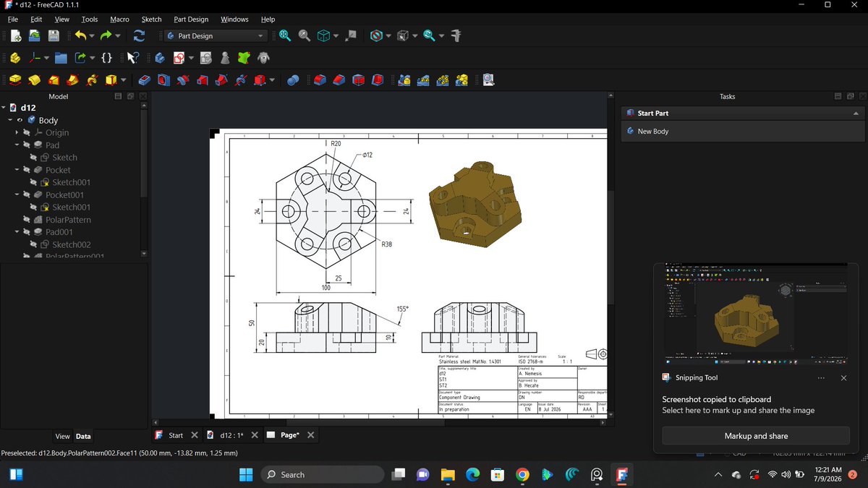Select the Additive Helix tool icon
868x488 pixels.
[x=92, y=80]
